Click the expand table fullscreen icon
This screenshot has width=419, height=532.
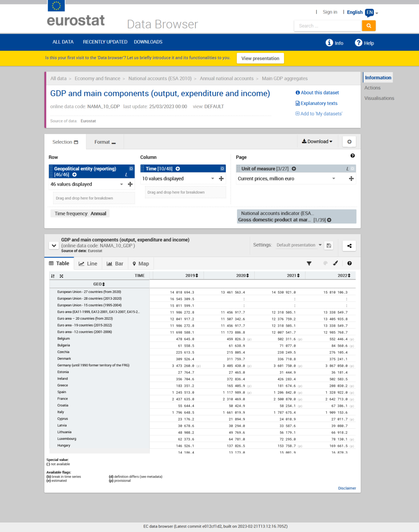click(x=61, y=276)
